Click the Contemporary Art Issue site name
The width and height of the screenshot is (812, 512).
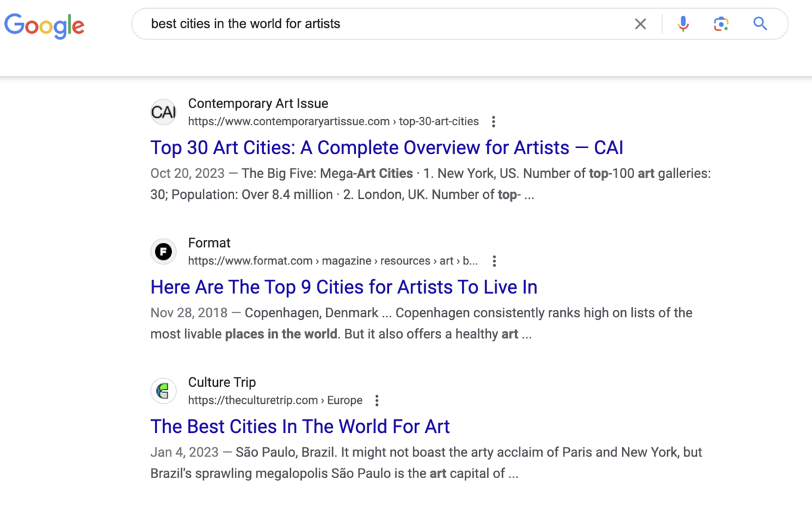pyautogui.click(x=258, y=103)
